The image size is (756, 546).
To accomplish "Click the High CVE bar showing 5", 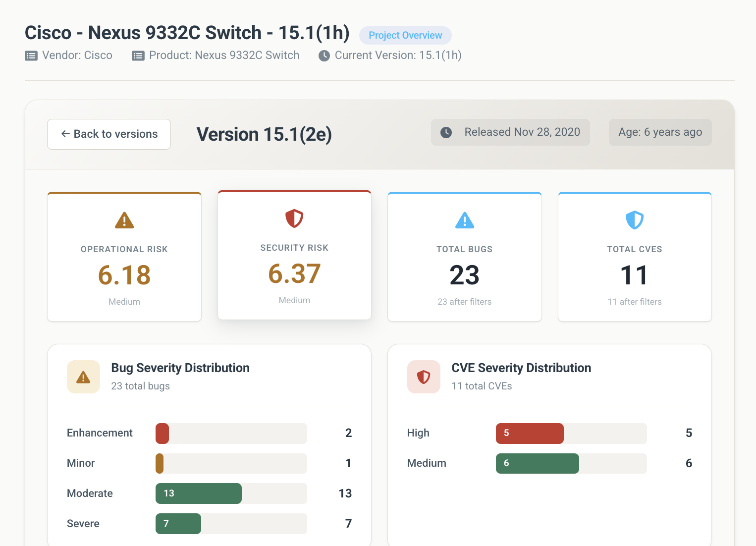I will click(530, 434).
